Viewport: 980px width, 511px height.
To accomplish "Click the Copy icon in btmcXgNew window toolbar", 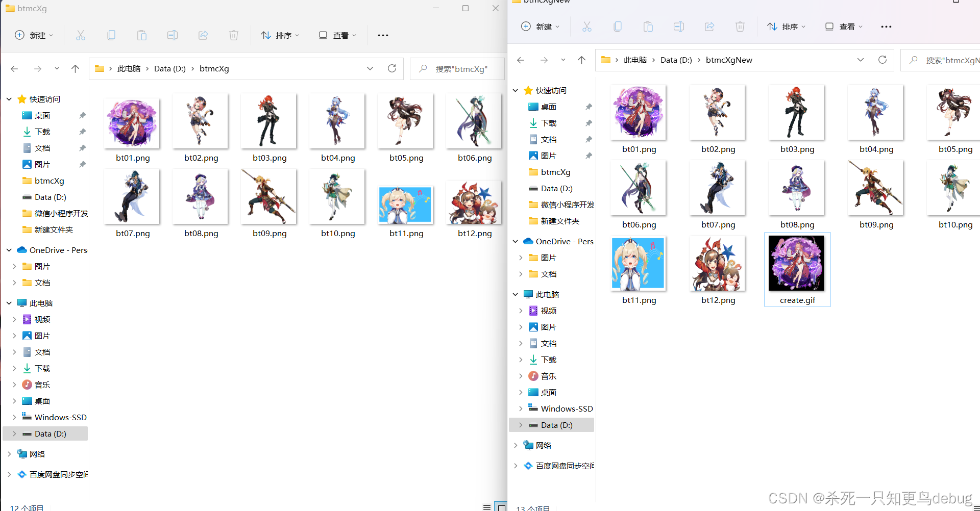I will 618,27.
